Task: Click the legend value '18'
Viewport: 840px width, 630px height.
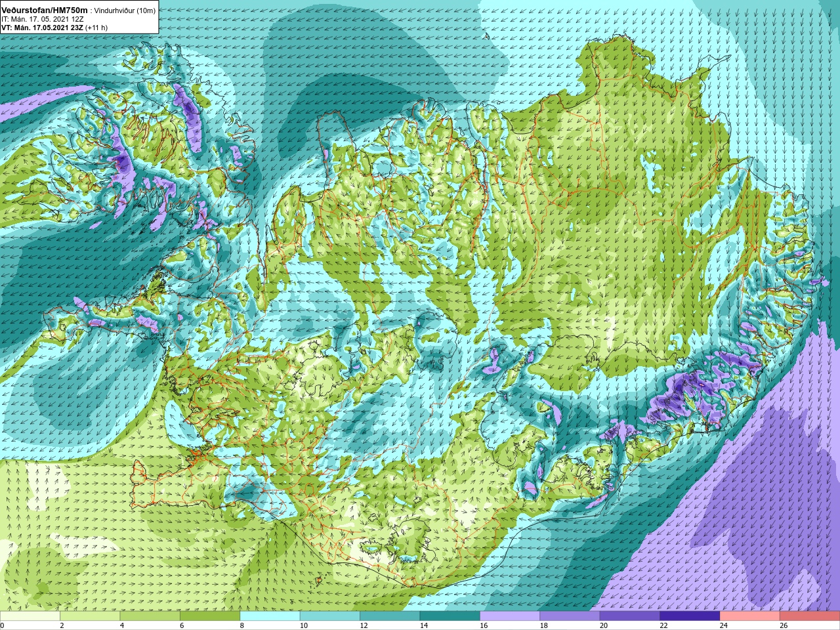Action: [x=544, y=625]
